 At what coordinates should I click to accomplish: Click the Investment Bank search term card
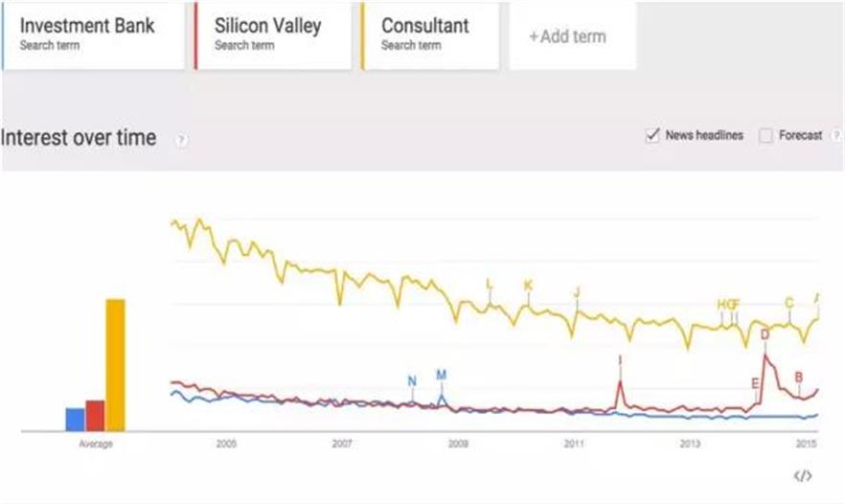pyautogui.click(x=92, y=34)
